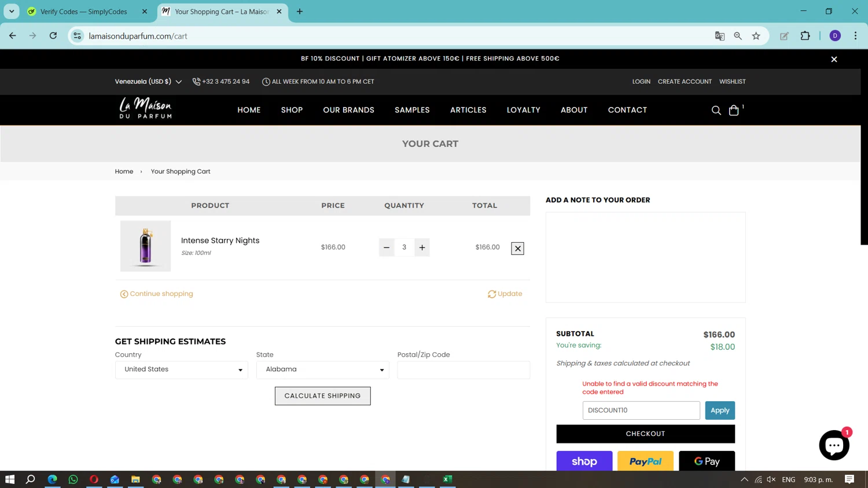Open the SAMPLES menu item
Image resolution: width=868 pixels, height=488 pixels.
tap(412, 110)
